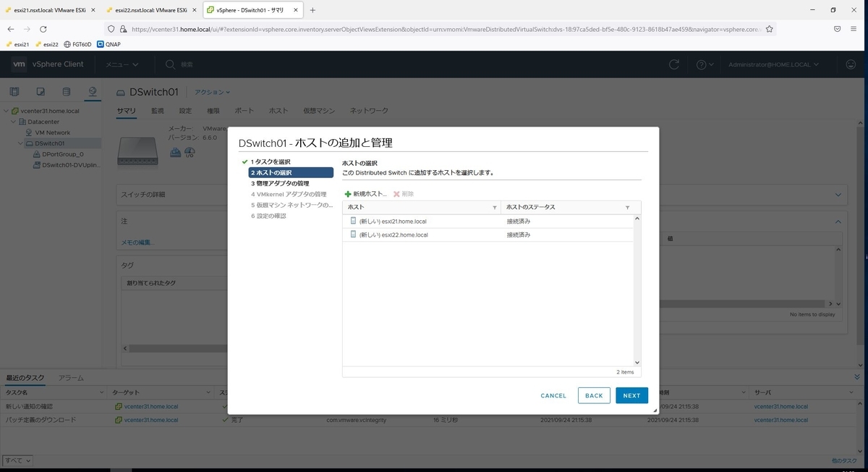Filter the Host Status column using filter icon
This screenshot has height=472, width=868.
(x=627, y=208)
